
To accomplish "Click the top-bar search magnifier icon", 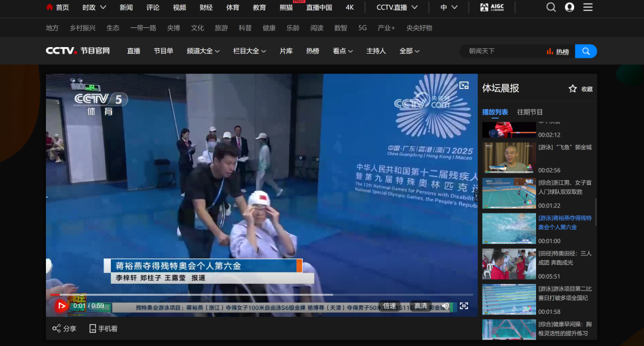I will click(x=551, y=7).
